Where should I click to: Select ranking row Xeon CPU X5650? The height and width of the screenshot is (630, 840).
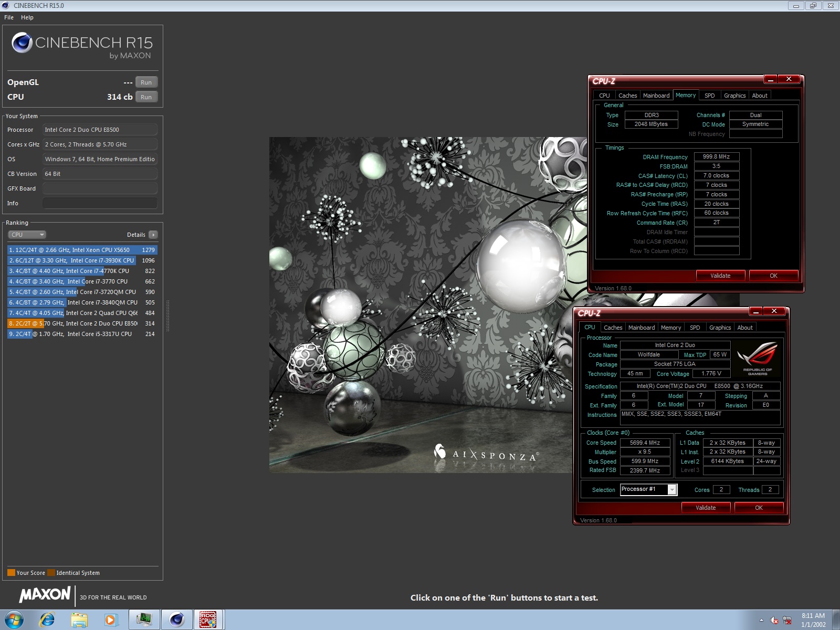point(82,250)
